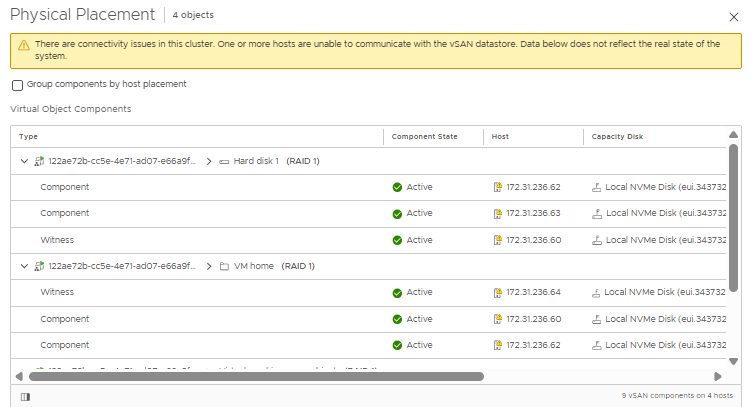Sort by Component State column header
The width and height of the screenshot is (751, 407).
[424, 137]
